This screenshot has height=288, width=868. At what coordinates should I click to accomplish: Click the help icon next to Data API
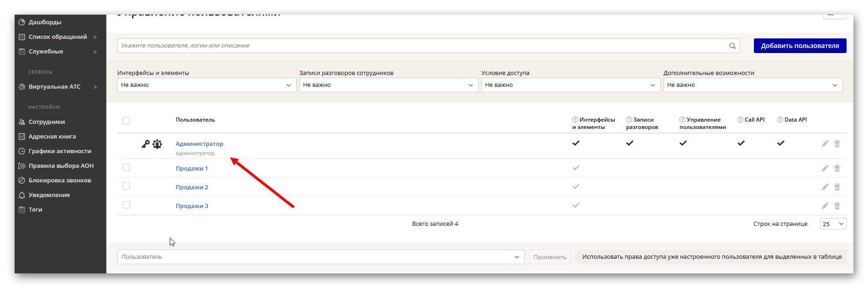780,120
